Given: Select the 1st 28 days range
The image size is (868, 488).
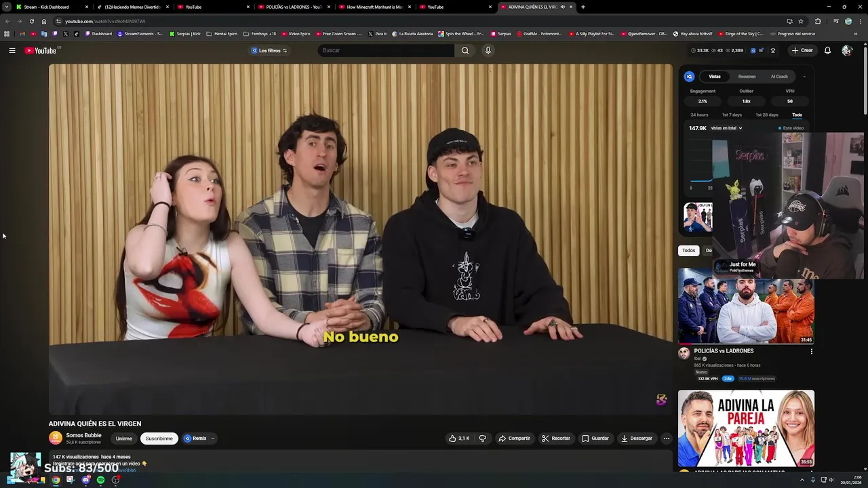Looking at the screenshot, I should click(767, 115).
